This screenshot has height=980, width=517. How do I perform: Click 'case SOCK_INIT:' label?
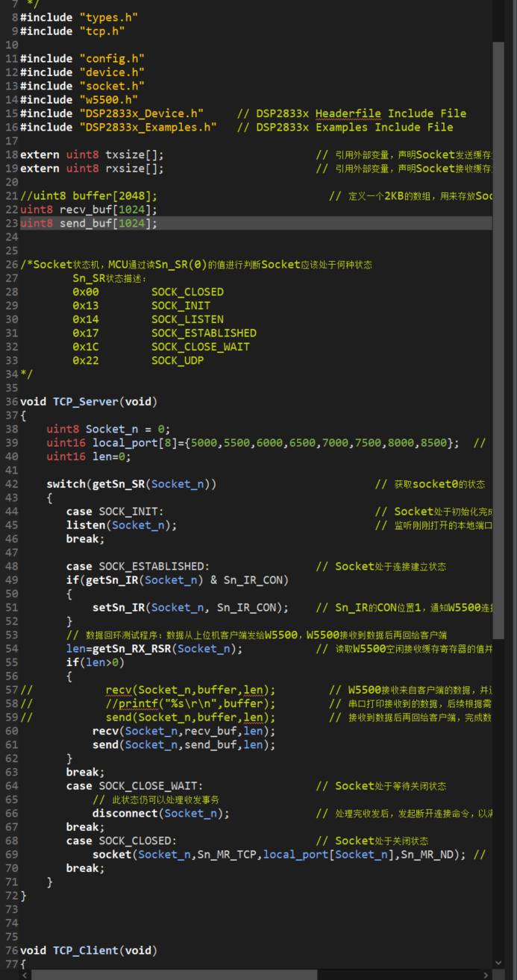click(x=115, y=512)
